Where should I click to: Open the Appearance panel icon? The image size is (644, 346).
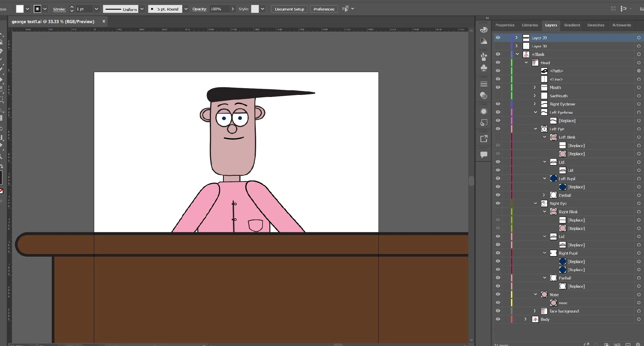coord(484,111)
